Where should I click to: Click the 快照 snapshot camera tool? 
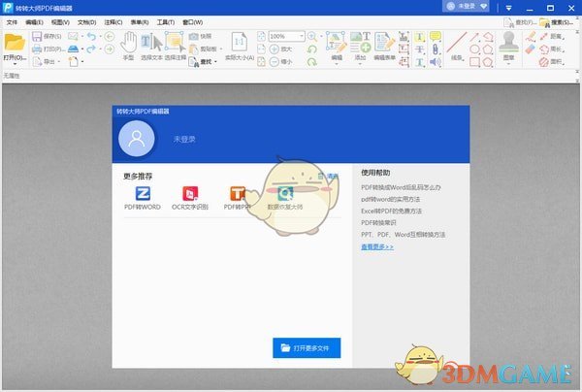pos(201,36)
